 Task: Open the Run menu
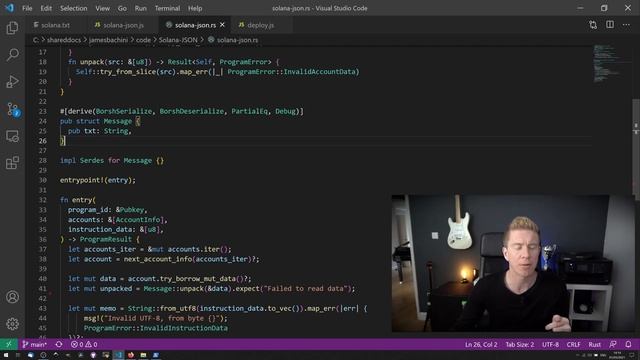[140, 8]
